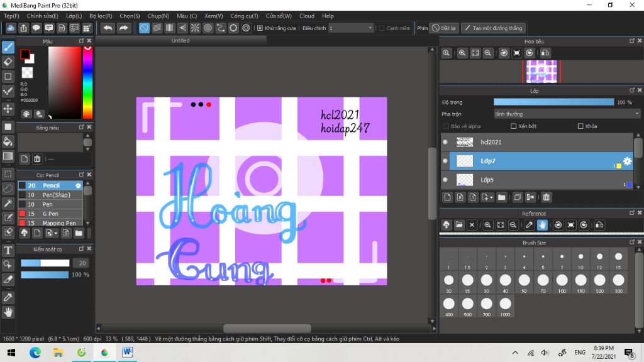Toggle visibility of Lớp5 layer
The image size is (644, 362).
tap(445, 180)
